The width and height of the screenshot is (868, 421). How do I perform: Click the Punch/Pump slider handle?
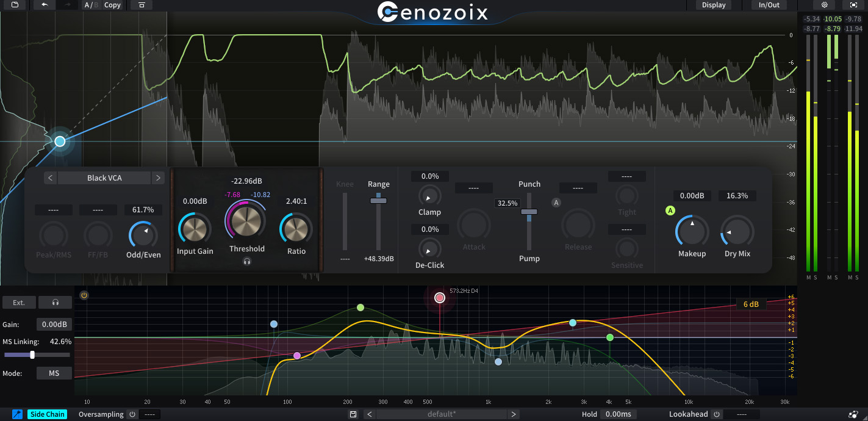pyautogui.click(x=529, y=212)
